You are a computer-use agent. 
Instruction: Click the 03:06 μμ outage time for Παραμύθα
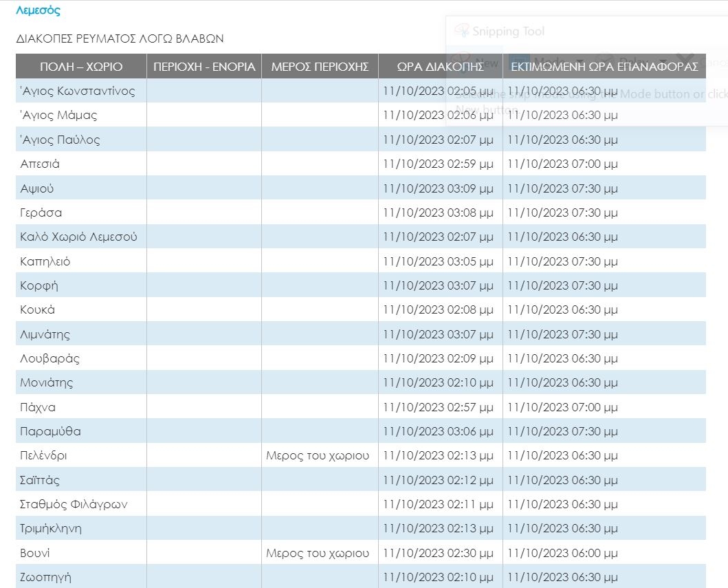click(x=438, y=431)
